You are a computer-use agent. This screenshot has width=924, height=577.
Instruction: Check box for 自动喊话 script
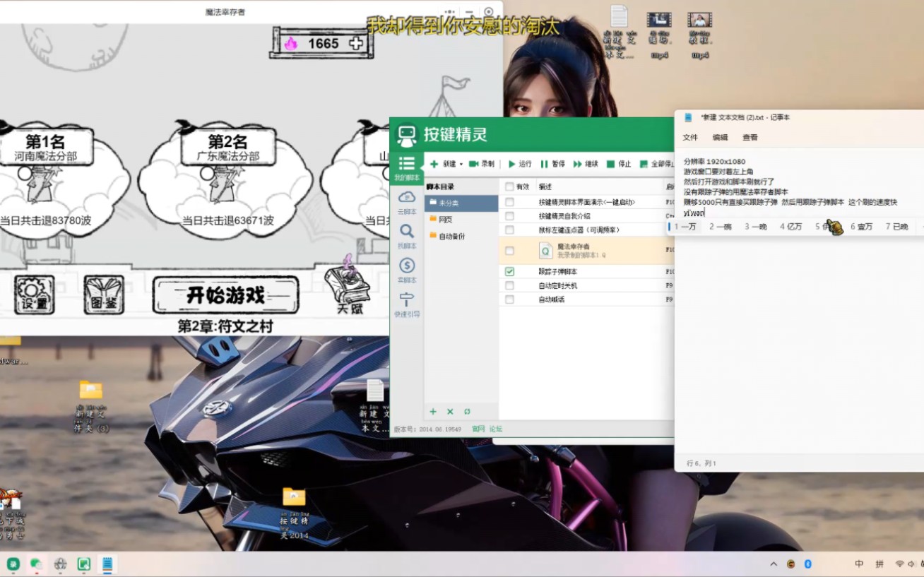tap(509, 299)
